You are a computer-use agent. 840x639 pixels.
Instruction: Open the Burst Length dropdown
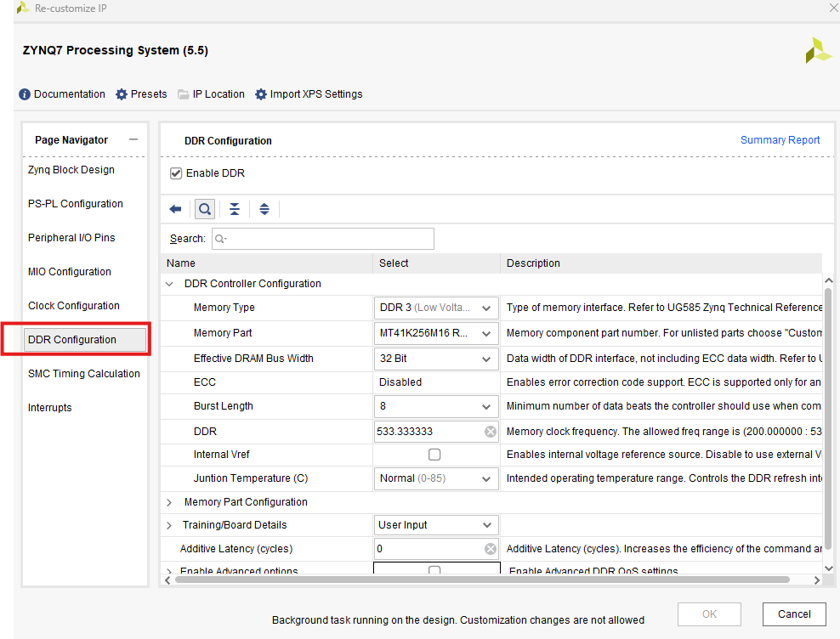pos(436,406)
